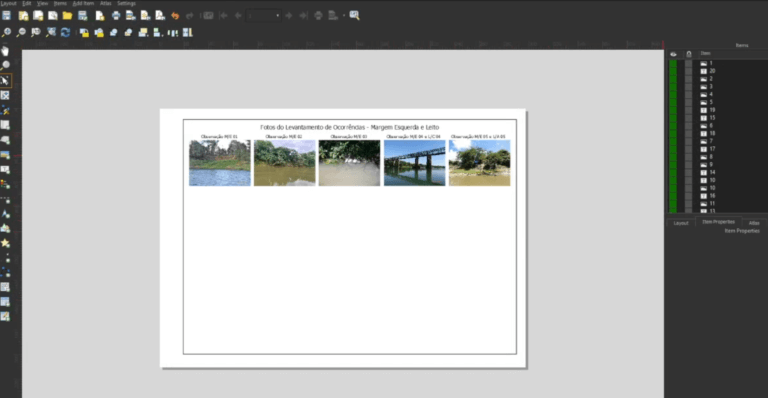Select the Zoom tool in left toolbar
The image size is (768, 398).
click(x=5, y=66)
